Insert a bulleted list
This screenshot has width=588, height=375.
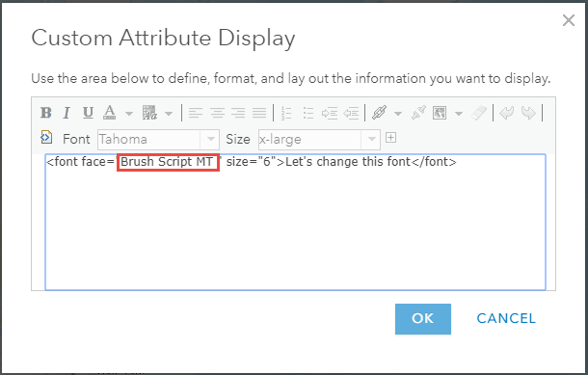pyautogui.click(x=308, y=113)
